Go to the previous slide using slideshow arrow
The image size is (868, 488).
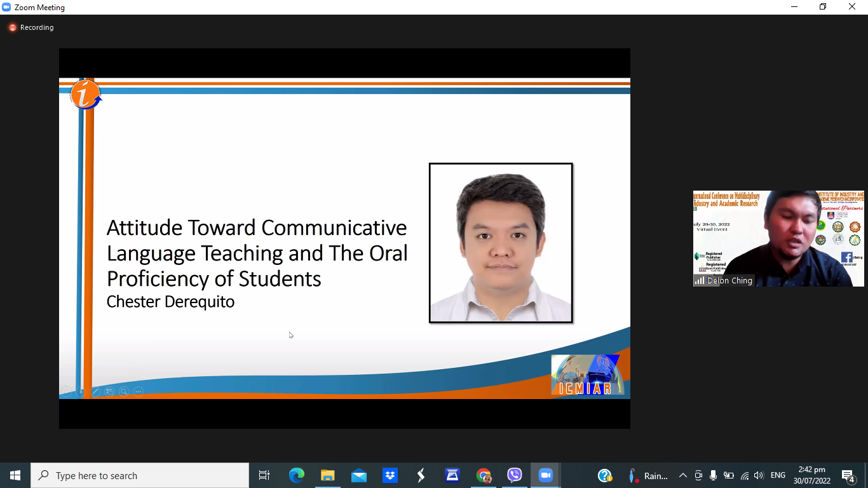[x=66, y=391]
